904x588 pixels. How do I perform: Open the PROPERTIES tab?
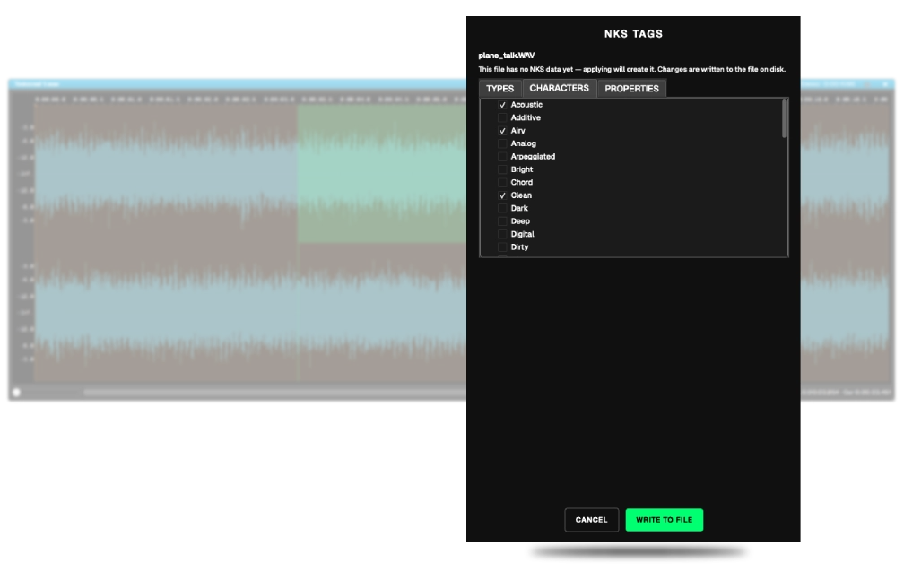[x=631, y=89]
